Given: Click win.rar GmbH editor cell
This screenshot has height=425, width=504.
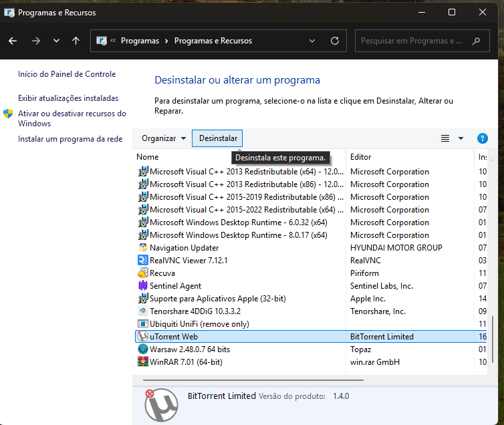Looking at the screenshot, I should point(375,362).
